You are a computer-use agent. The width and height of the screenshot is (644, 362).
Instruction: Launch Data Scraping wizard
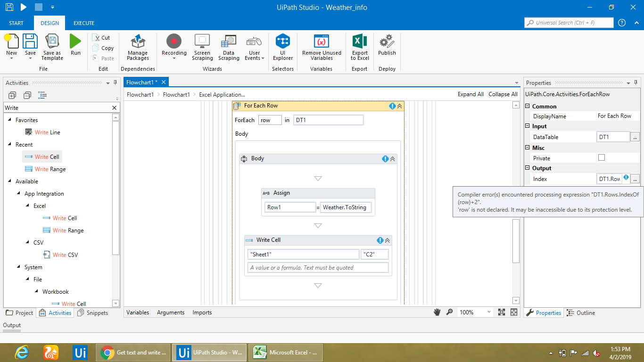tap(229, 47)
